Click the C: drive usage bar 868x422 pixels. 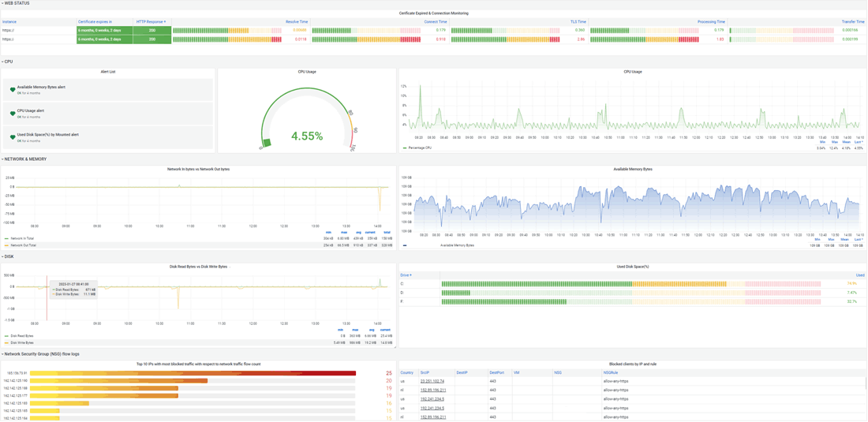point(630,284)
